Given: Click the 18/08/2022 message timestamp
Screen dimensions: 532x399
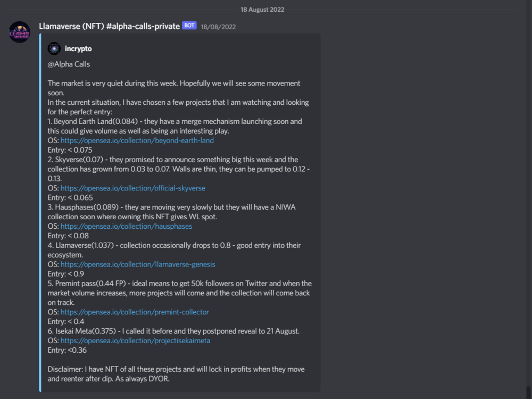Looking at the screenshot, I should (218, 26).
